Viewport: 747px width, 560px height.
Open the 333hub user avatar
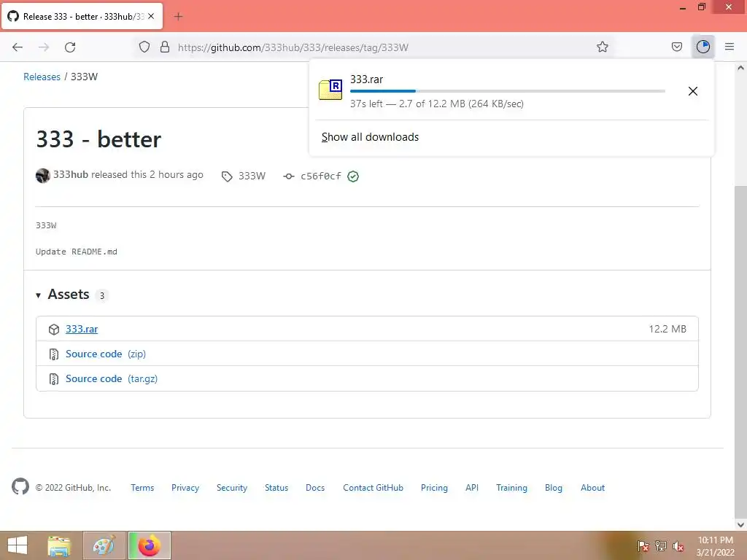43,175
